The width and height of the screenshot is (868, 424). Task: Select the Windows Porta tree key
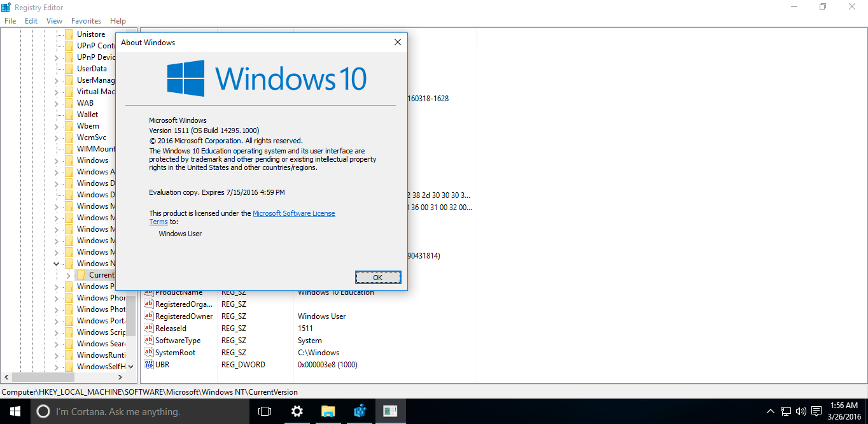click(101, 321)
